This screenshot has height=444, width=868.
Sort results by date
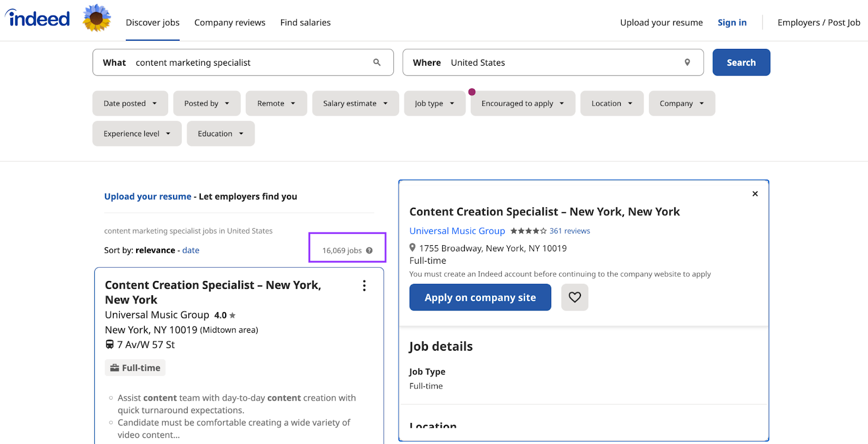pyautogui.click(x=190, y=250)
